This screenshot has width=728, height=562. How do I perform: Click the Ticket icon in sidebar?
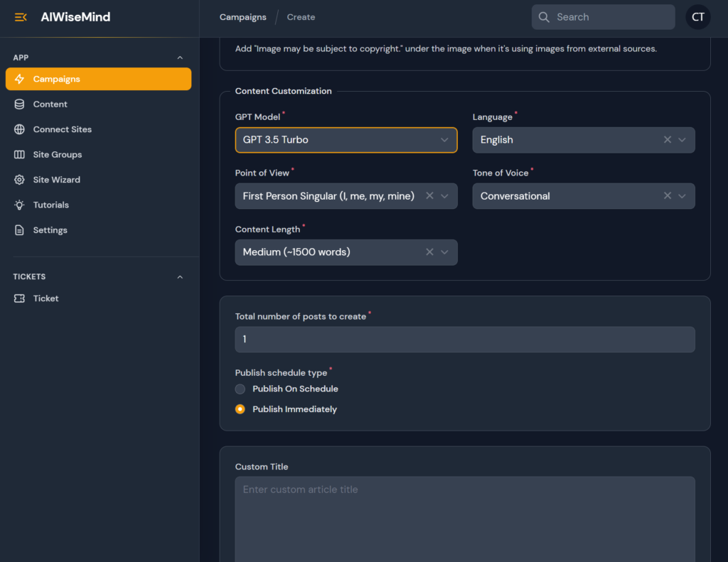click(x=20, y=298)
